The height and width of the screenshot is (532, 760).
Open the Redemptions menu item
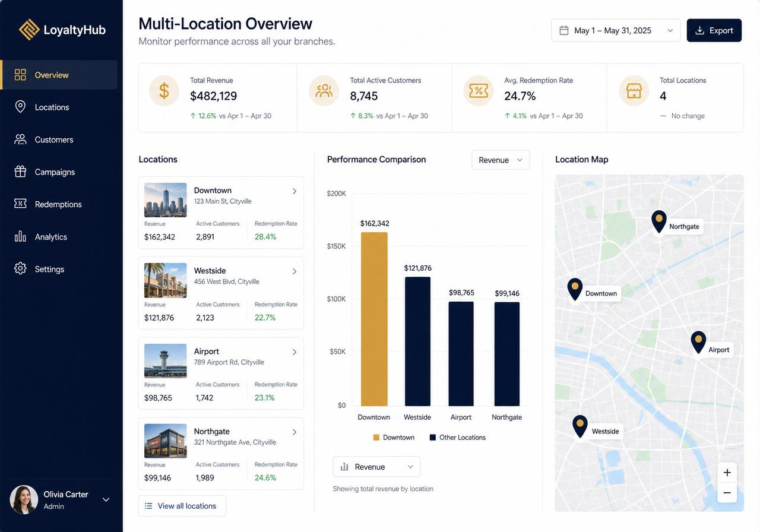59,204
